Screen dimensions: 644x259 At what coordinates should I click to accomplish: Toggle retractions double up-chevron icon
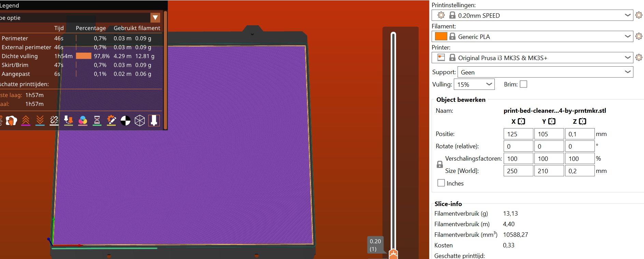tap(26, 120)
